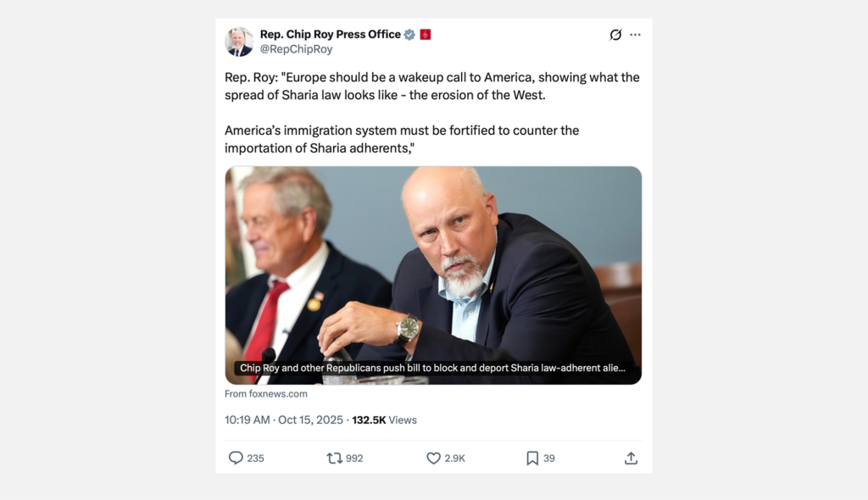Viewport: 868px width, 500px height.
Task: Click the 992 reposts count
Action: [354, 458]
